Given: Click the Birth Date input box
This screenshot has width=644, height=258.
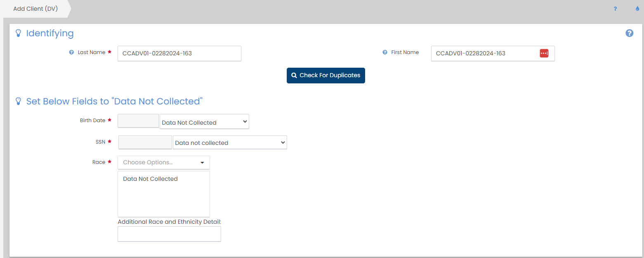Looking at the screenshot, I should point(138,121).
